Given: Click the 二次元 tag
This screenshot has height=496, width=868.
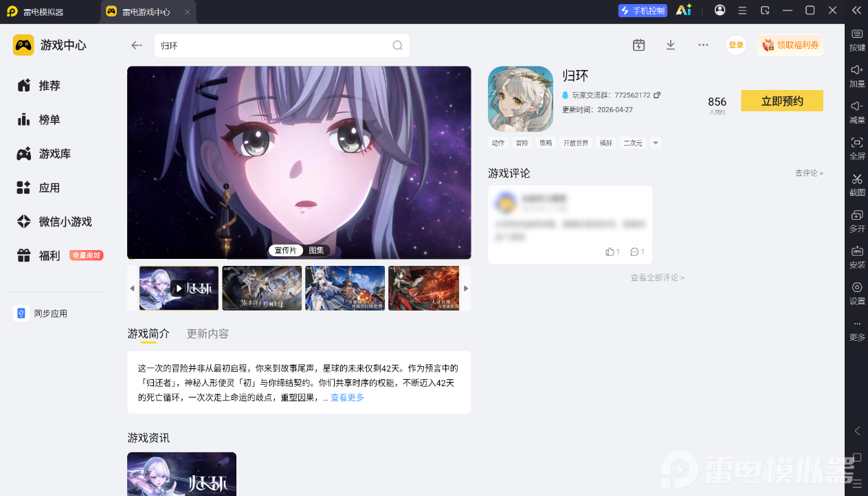Looking at the screenshot, I should (x=632, y=143).
